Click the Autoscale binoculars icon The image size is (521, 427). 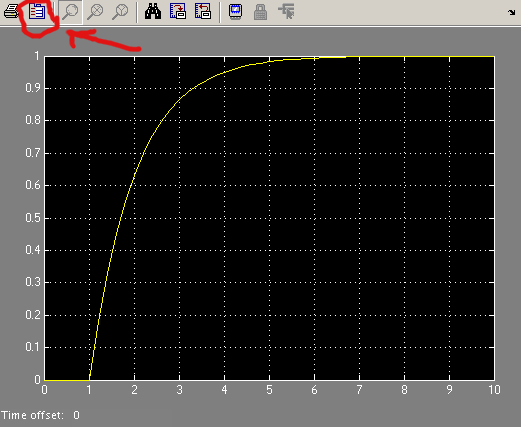[x=153, y=12]
